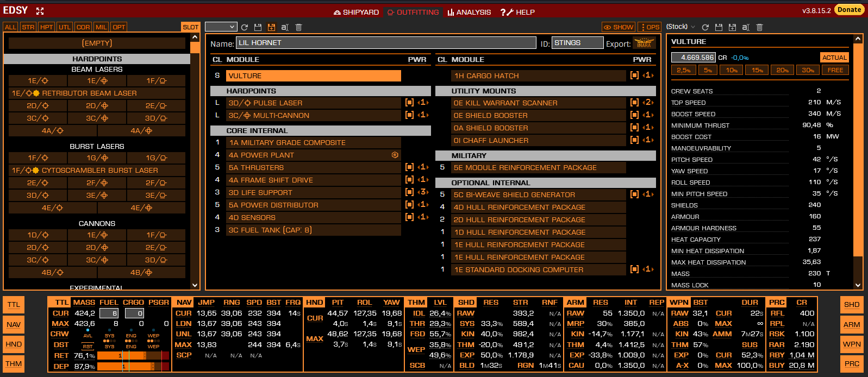Open engineering icon on 4A Power Plant row
The height and width of the screenshot is (377, 868).
(x=395, y=155)
